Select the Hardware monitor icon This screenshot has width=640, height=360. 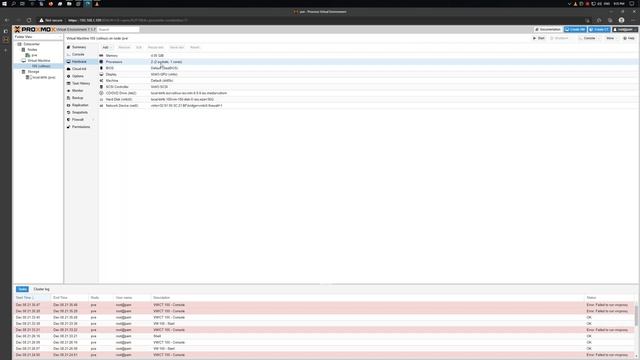pyautogui.click(x=69, y=62)
